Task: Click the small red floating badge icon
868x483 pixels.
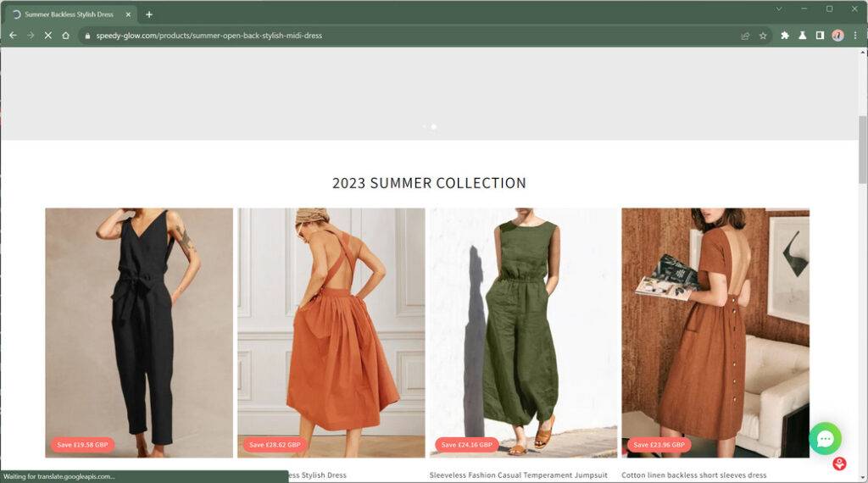Action: (x=839, y=464)
